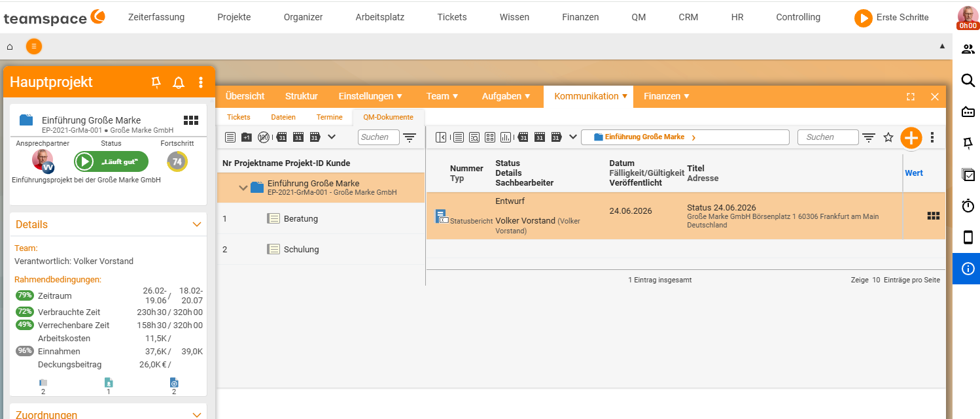Open the grid menu on Status 24.06.2026 row

click(934, 216)
